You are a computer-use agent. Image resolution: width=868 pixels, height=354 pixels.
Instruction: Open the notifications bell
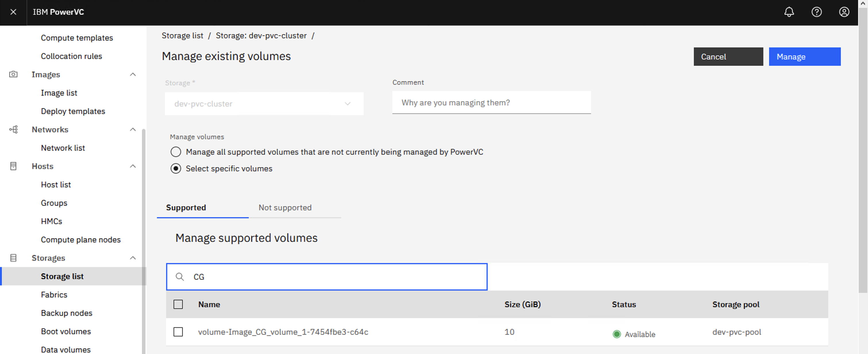pyautogui.click(x=789, y=12)
